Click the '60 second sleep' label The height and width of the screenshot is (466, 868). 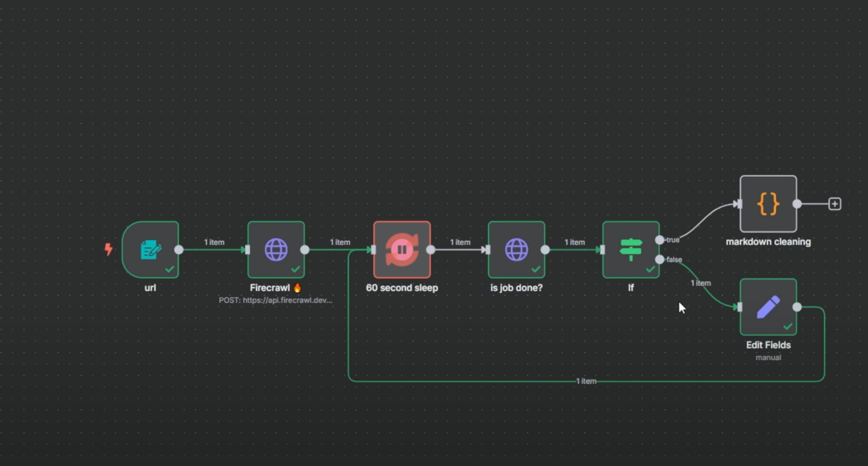point(402,288)
